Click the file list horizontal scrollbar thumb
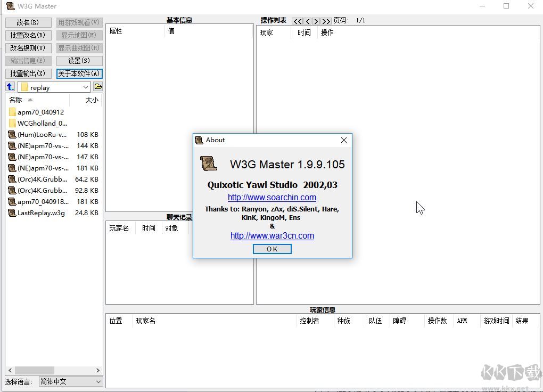This screenshot has height=392, width=543. 34,370
